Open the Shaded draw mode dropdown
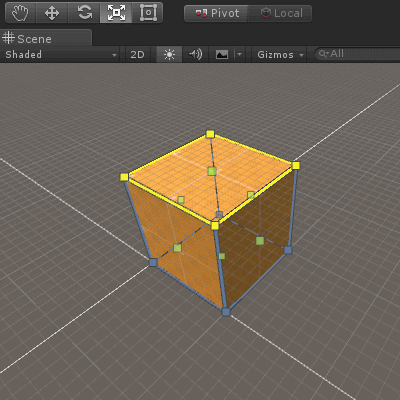This screenshot has width=400, height=400. click(61, 54)
